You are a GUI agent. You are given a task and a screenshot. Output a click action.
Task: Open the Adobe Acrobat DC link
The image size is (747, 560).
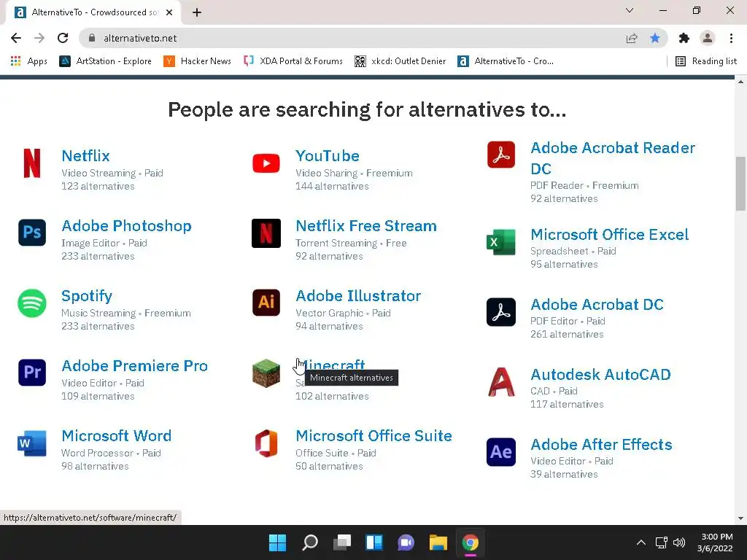point(597,304)
